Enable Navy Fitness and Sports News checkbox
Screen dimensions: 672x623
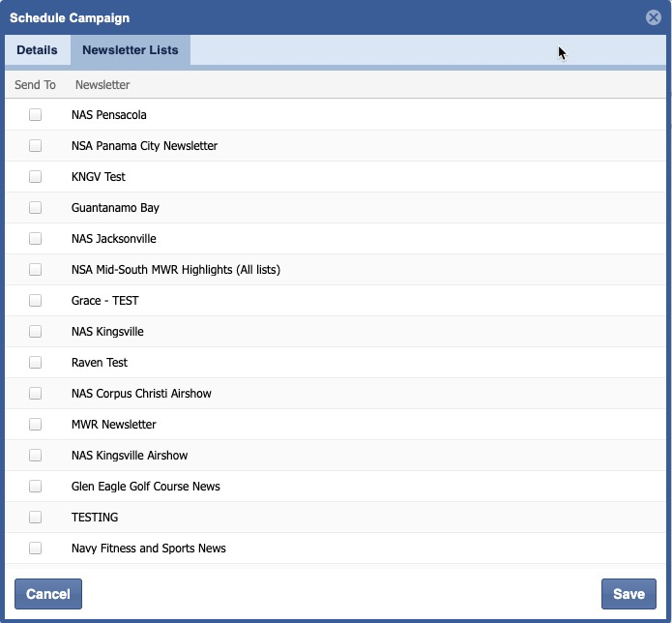pos(36,549)
